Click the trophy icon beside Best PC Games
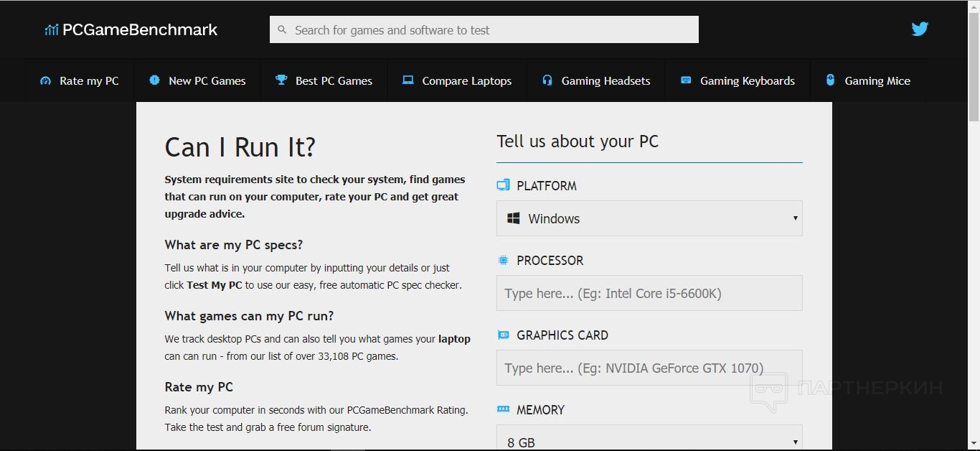This screenshot has width=980, height=451. 281,80
